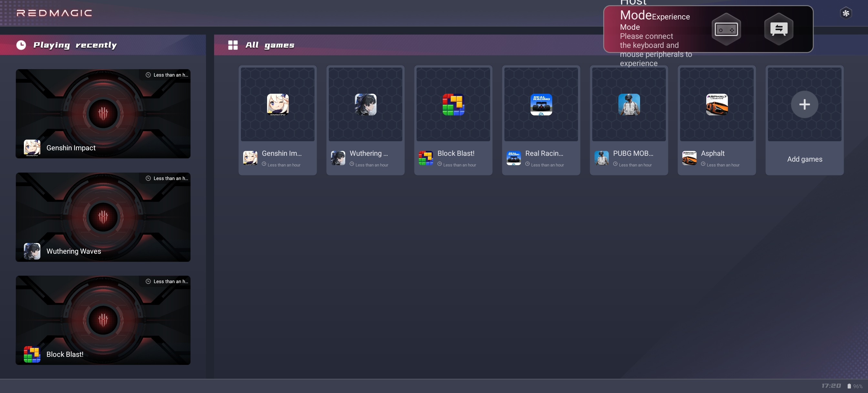Click the 'Block Blast!' title in All games

coord(456,154)
